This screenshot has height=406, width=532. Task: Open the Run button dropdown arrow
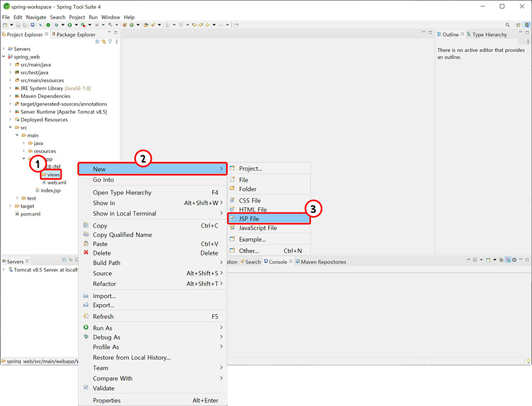tap(76, 25)
